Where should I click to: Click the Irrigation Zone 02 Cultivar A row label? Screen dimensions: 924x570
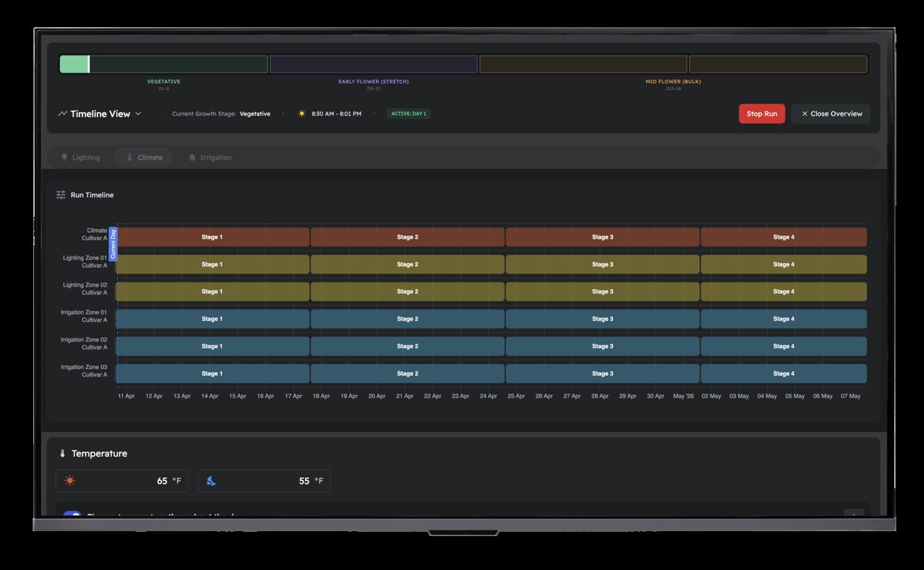pyautogui.click(x=84, y=343)
